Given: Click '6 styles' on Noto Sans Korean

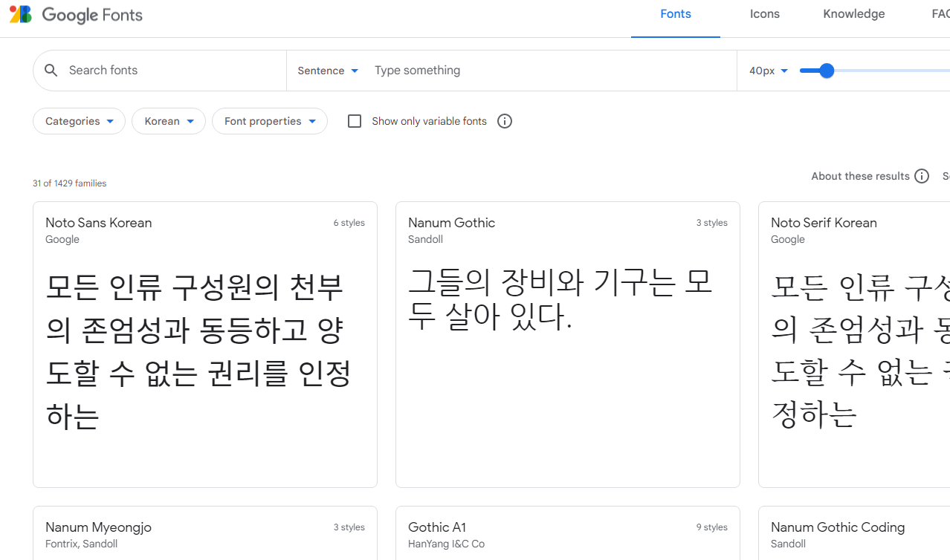Looking at the screenshot, I should click(x=349, y=223).
